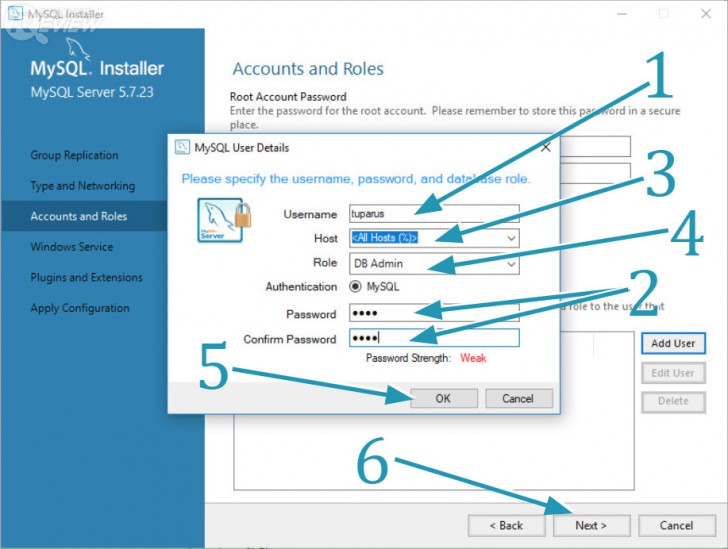Cancel the MySQL Installer wizard

coord(677,525)
